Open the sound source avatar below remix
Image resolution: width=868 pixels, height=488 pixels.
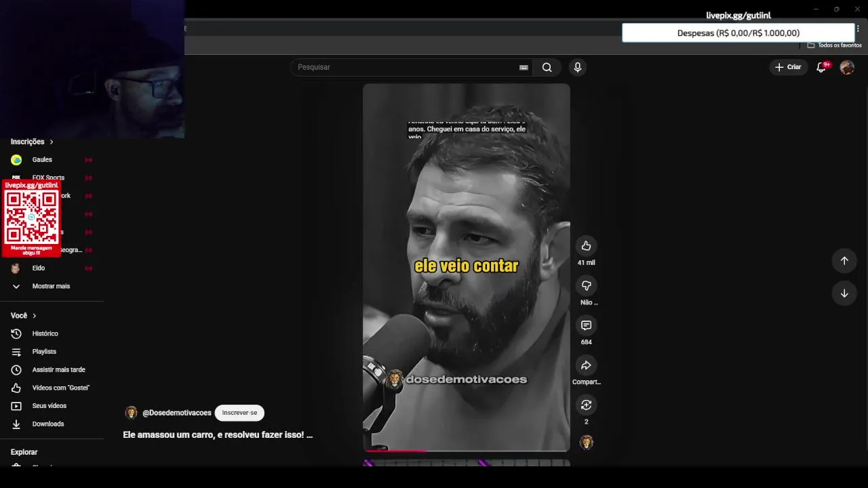(586, 443)
